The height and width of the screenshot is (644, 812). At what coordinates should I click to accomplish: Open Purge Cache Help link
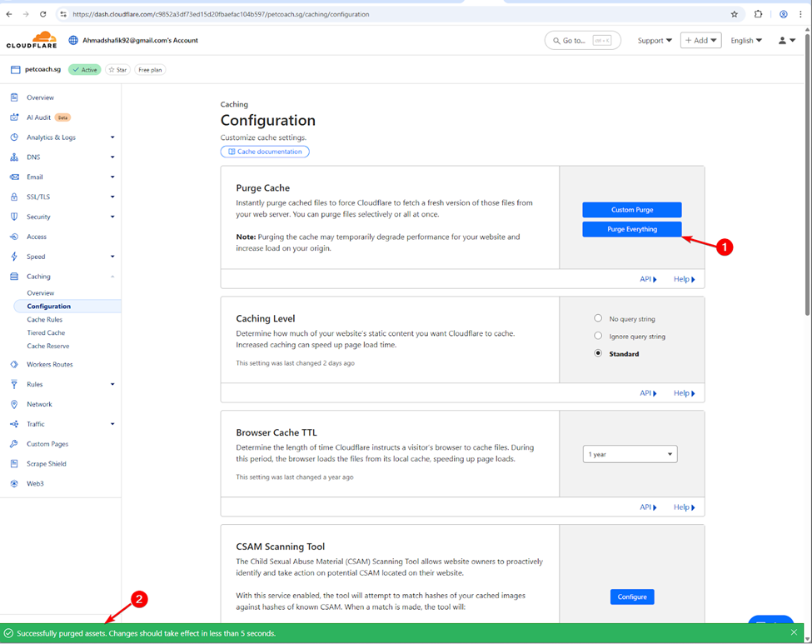pos(684,279)
